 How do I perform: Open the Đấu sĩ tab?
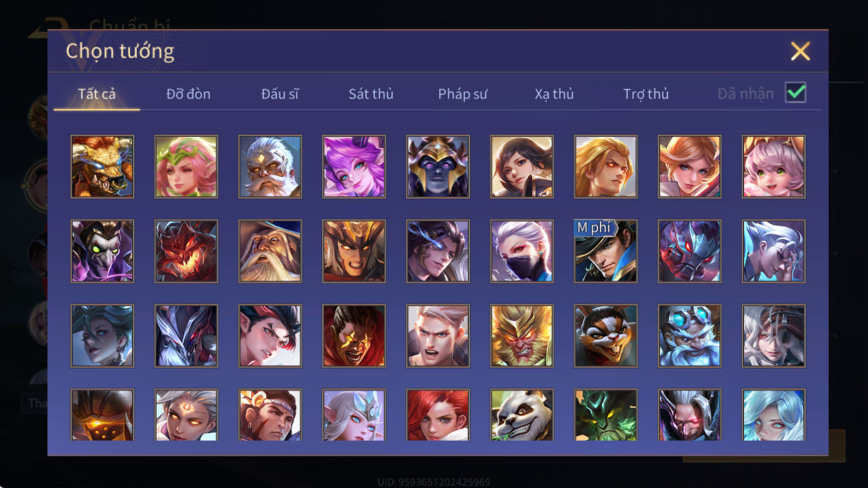[279, 94]
